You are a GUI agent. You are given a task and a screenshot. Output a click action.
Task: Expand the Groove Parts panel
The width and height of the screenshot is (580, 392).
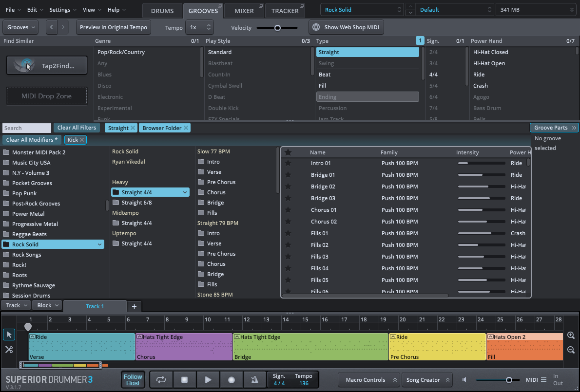tap(554, 128)
